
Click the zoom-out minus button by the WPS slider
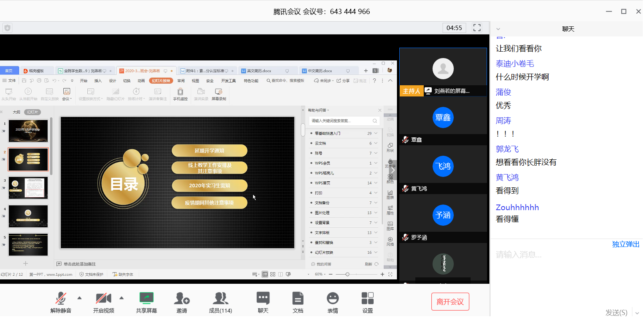[331, 274]
